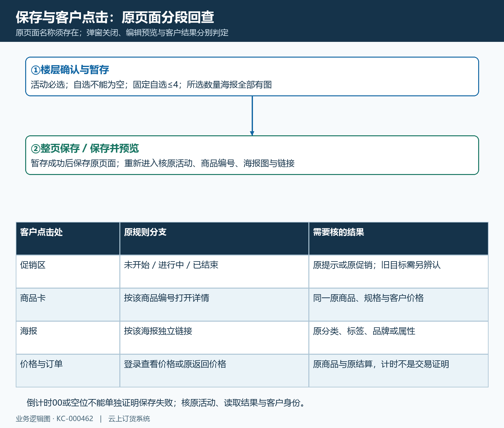Click the heading ①楼层确认与暂存

pyautogui.click(x=70, y=70)
